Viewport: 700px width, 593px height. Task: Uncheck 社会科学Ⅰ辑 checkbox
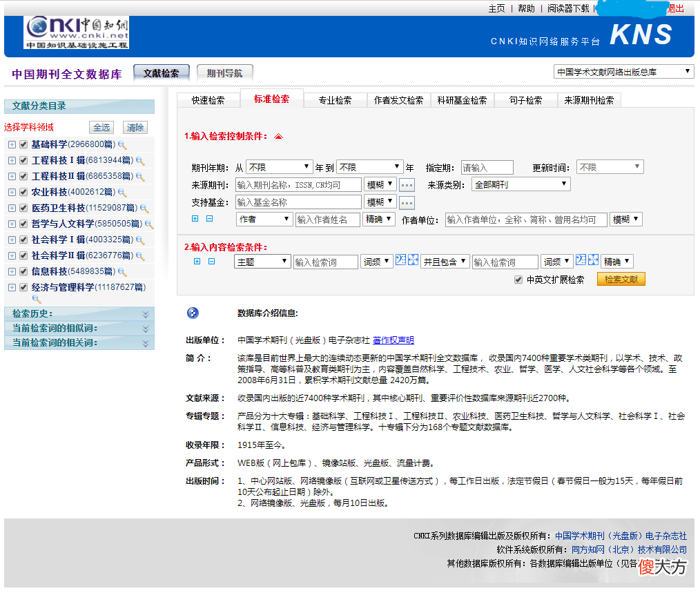(x=23, y=240)
